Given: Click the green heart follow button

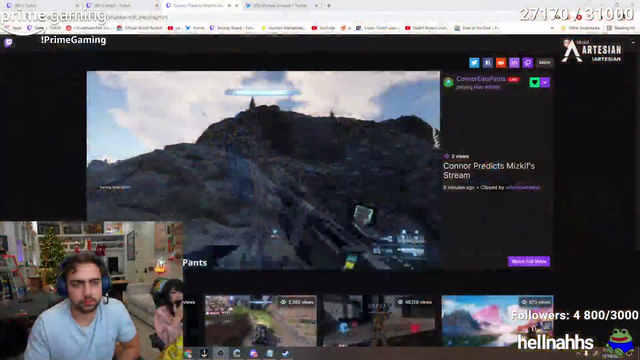Looking at the screenshot, I should click(x=534, y=82).
